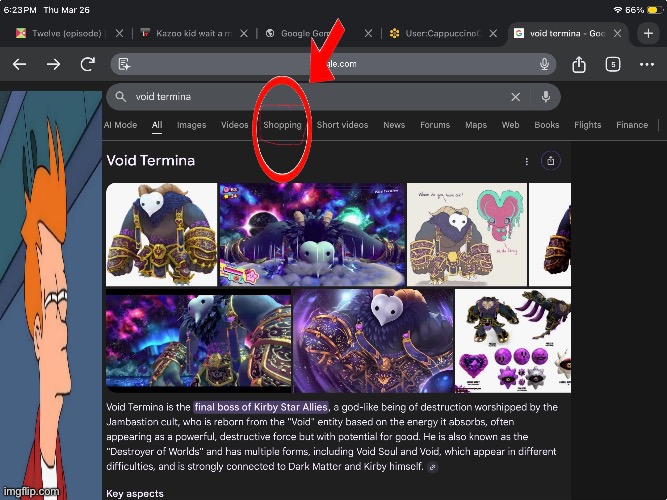Open the Shopping results filter
Image resolution: width=667 pixels, height=500 pixels.
click(282, 125)
